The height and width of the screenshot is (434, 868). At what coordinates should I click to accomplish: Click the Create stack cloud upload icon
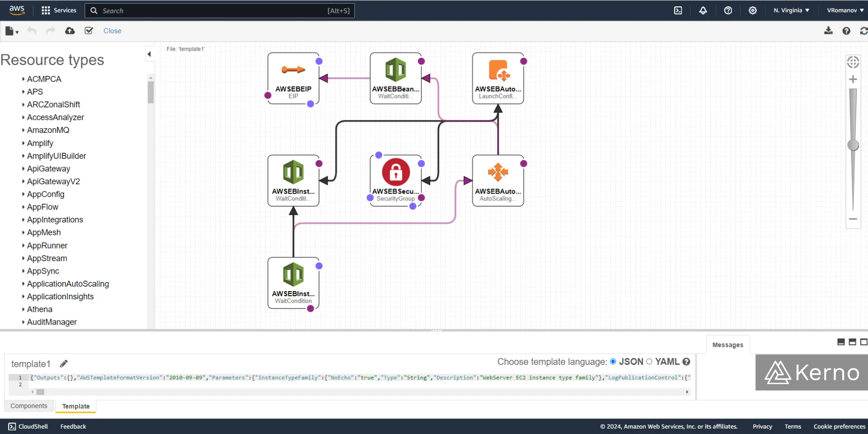tap(70, 31)
